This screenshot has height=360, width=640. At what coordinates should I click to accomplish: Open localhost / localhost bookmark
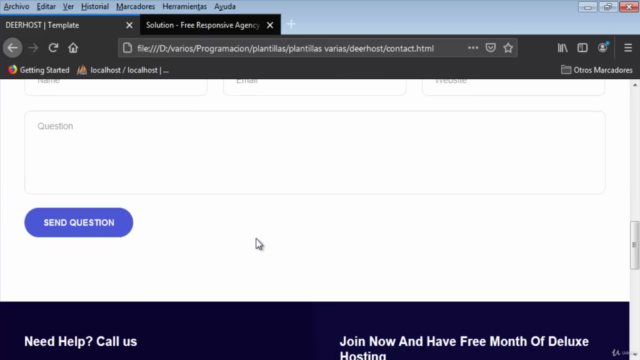tap(123, 70)
